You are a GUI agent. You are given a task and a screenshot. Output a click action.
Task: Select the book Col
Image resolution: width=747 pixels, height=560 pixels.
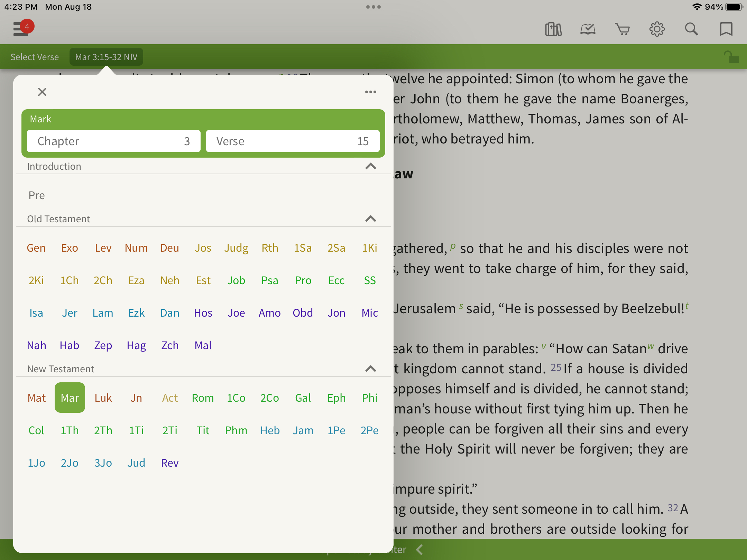(x=36, y=430)
